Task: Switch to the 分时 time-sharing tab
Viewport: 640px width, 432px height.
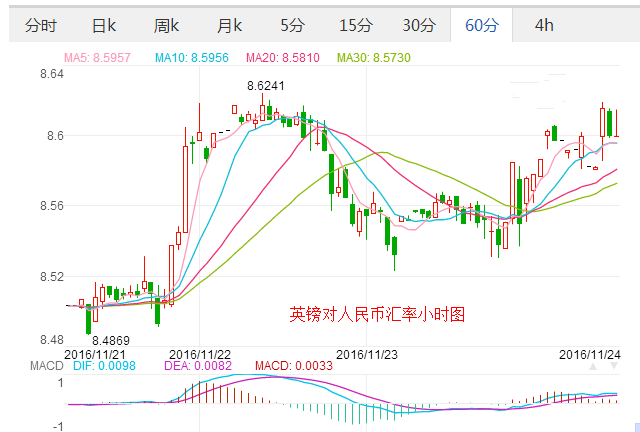Action: (41, 25)
